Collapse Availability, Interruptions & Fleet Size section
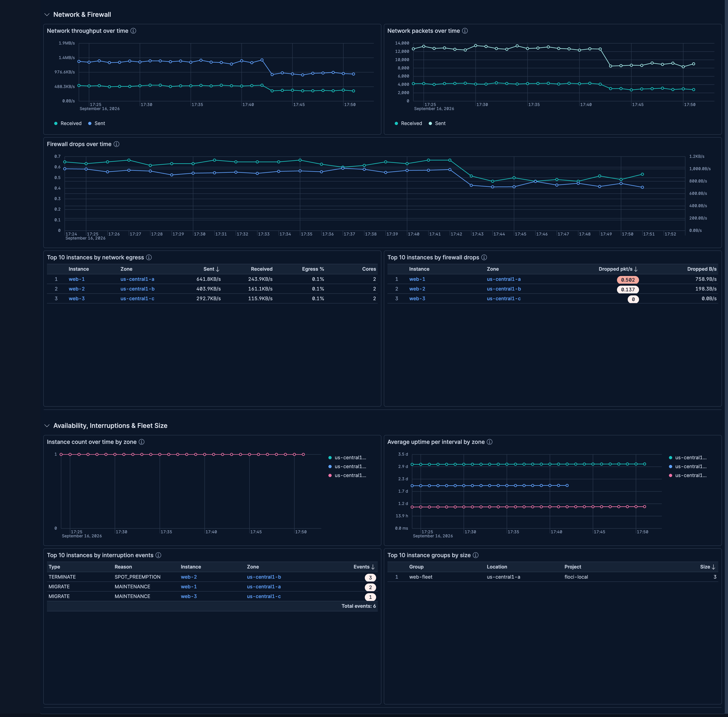Screen dimensions: 728x717 pyautogui.click(x=47, y=425)
